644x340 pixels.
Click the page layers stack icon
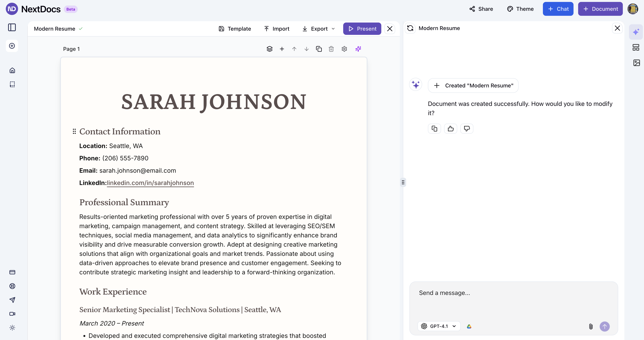point(269,49)
